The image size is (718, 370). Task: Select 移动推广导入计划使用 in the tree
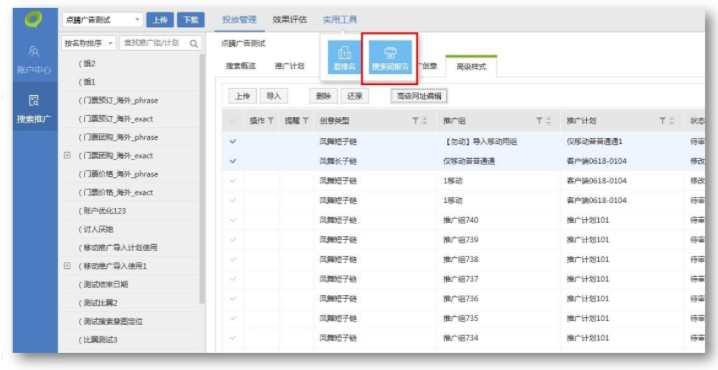[118, 248]
